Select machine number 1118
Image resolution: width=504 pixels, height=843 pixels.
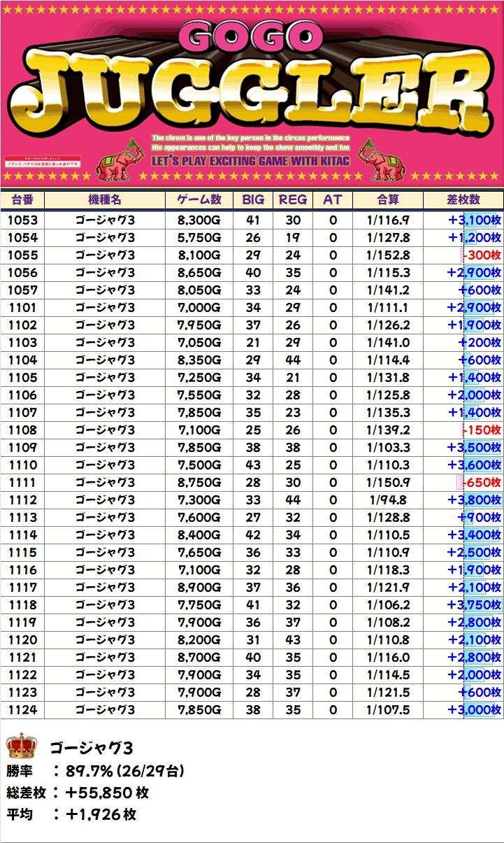tap(22, 605)
